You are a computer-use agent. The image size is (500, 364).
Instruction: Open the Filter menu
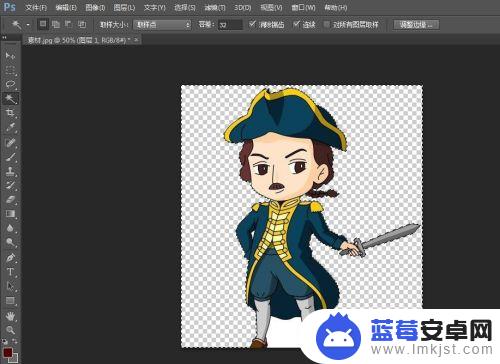click(215, 7)
